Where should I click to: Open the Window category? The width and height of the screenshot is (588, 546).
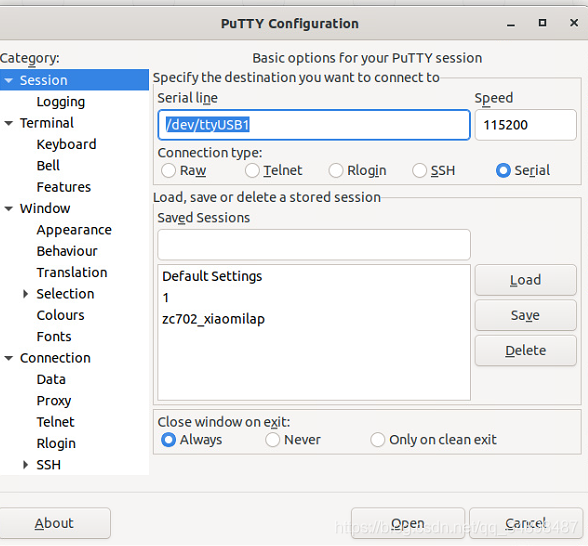pos(45,208)
